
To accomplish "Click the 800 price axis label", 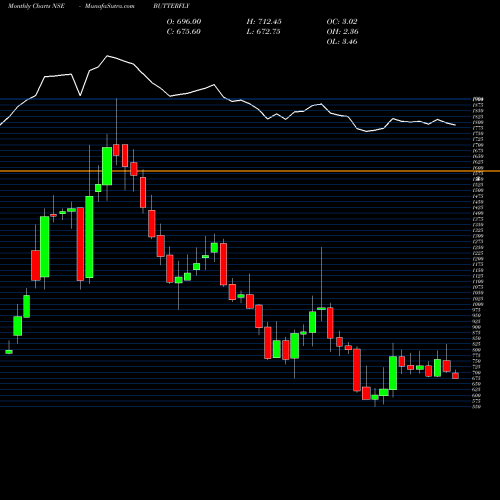I will tap(476, 350).
